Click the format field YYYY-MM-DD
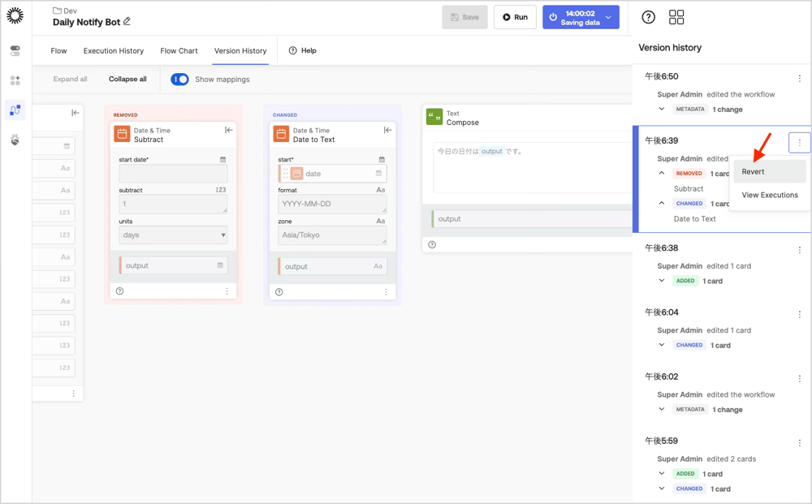Viewport: 812px width, 504px height. click(332, 204)
